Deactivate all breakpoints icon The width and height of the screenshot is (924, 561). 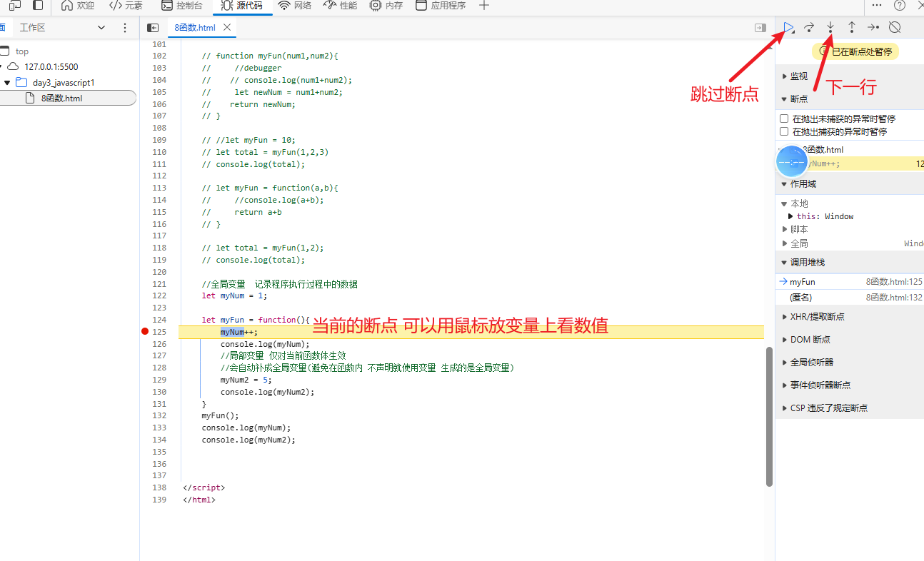point(895,27)
